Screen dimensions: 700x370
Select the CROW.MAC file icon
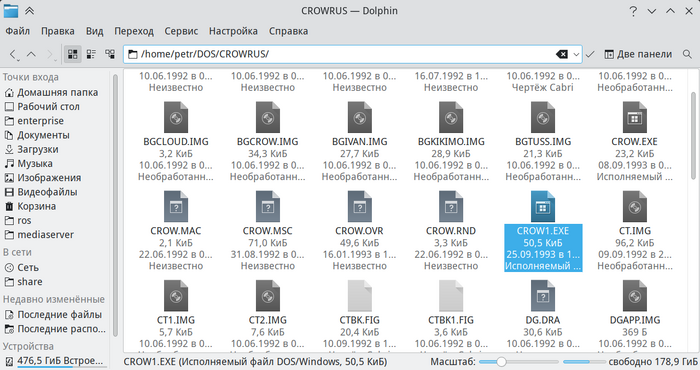(176, 207)
